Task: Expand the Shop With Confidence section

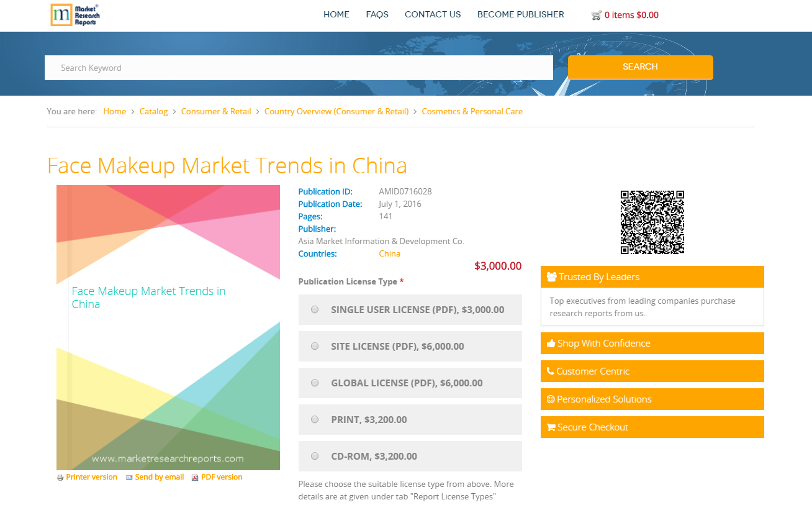Action: pos(652,343)
